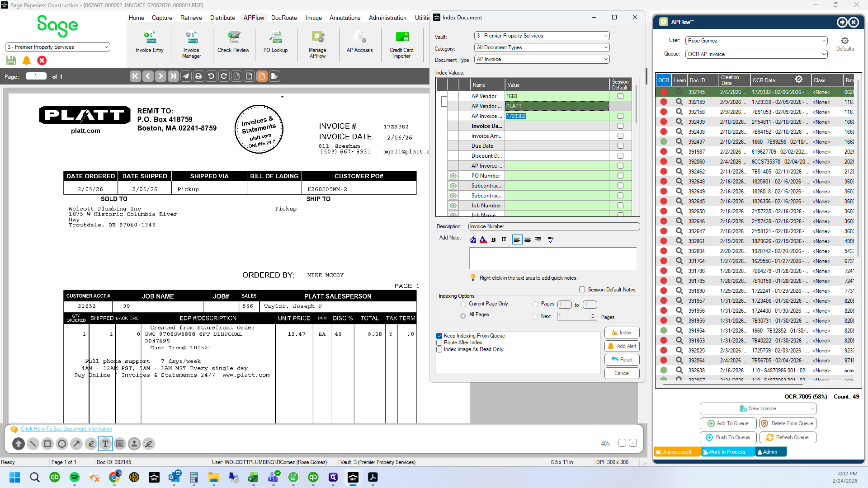
Task: Click the See Document Information link
Action: point(66,429)
